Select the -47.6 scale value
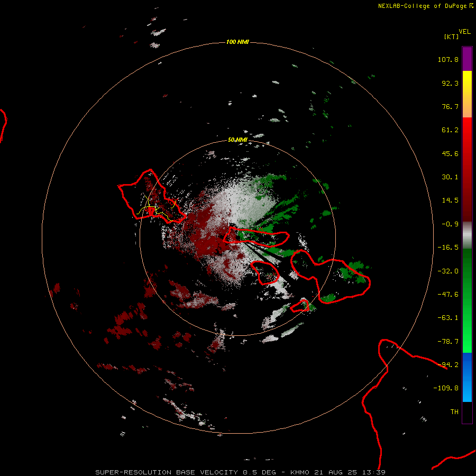Viewport: 476px width, 476px height. pos(448,295)
